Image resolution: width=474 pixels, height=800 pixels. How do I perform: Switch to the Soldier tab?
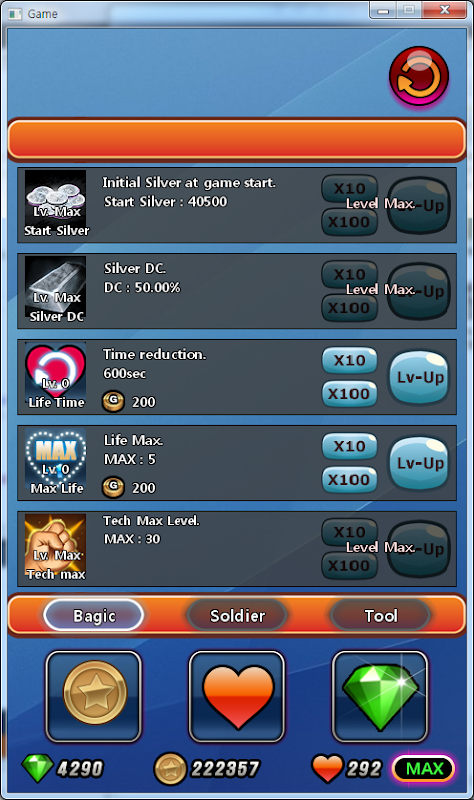[x=237, y=615]
